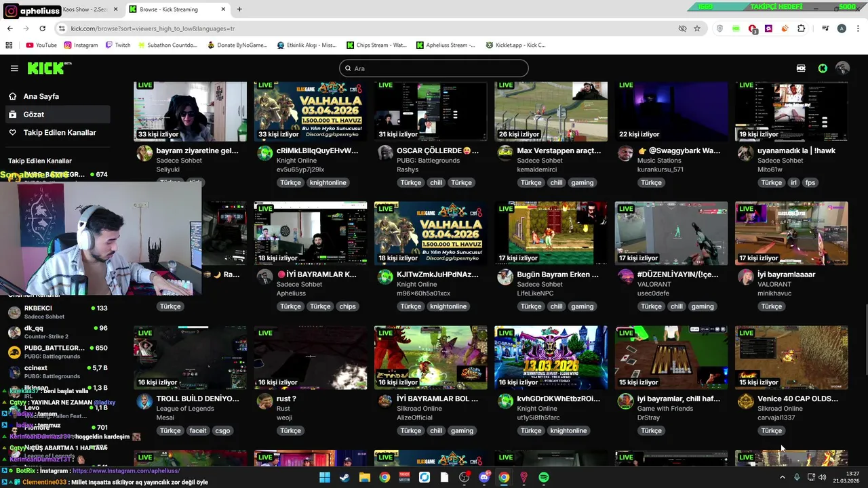
Task: Click the green K coin icon in header
Action: [823, 68]
